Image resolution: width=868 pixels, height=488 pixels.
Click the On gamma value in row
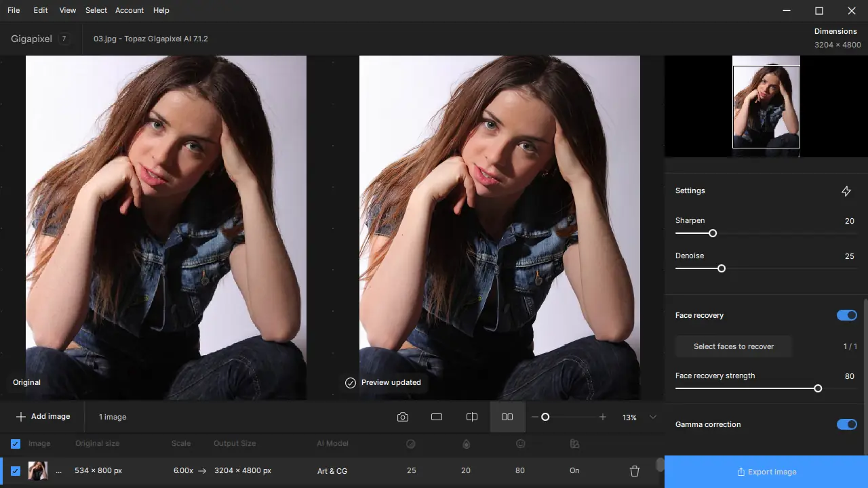pos(575,470)
